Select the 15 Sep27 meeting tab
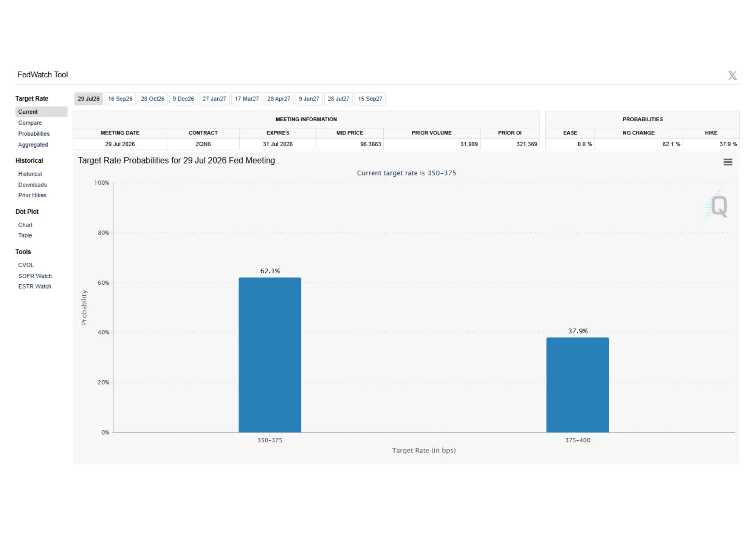756x534 pixels. pyautogui.click(x=370, y=99)
